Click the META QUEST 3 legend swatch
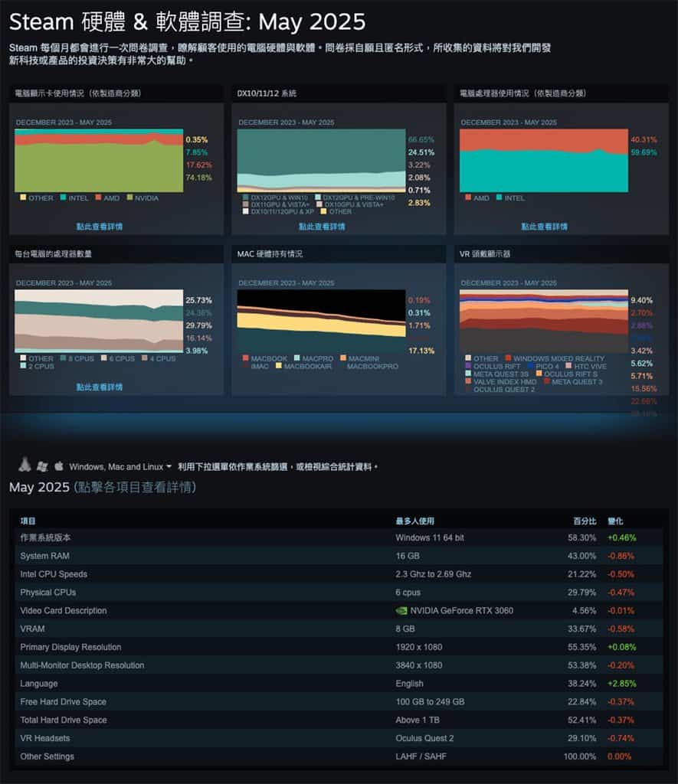 click(547, 381)
